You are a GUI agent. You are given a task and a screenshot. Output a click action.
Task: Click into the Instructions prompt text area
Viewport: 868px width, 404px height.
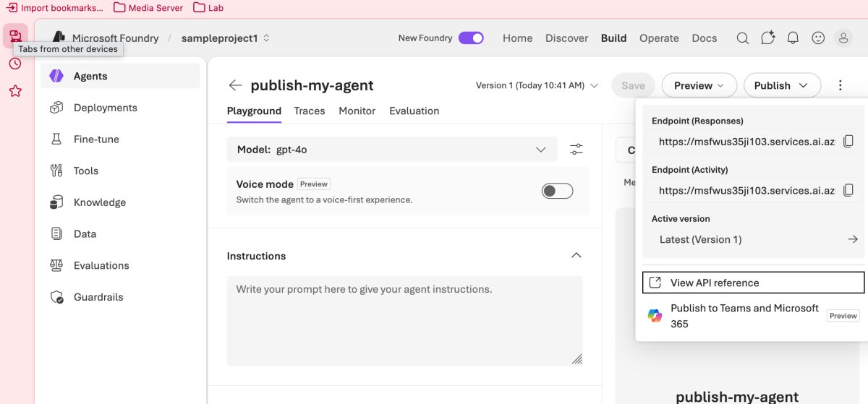point(404,321)
